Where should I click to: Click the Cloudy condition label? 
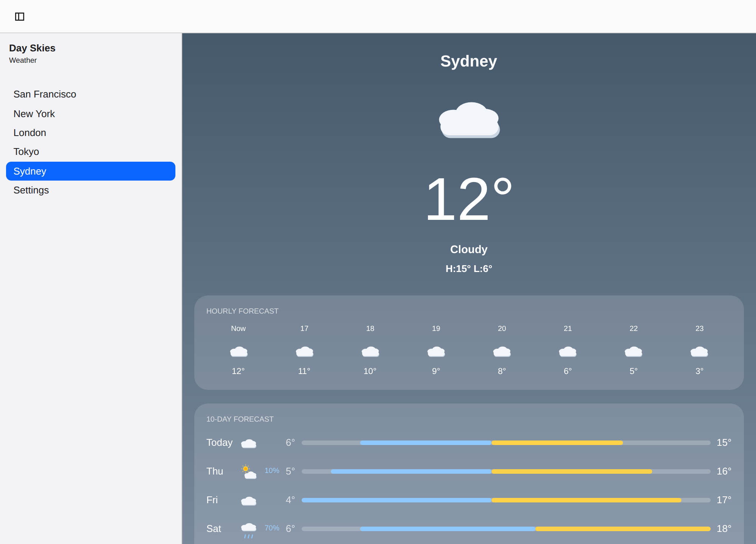[x=469, y=249]
